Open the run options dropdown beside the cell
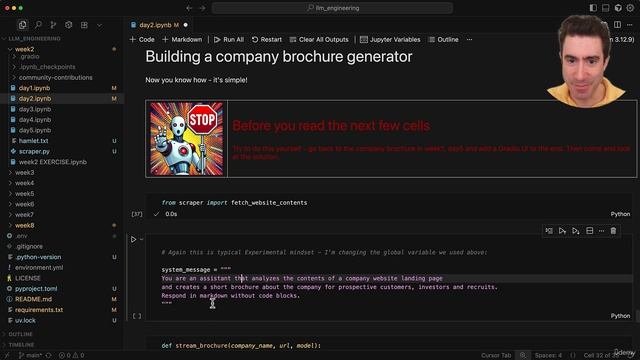Viewport: 640px width, 360px height. pyautogui.click(x=141, y=239)
